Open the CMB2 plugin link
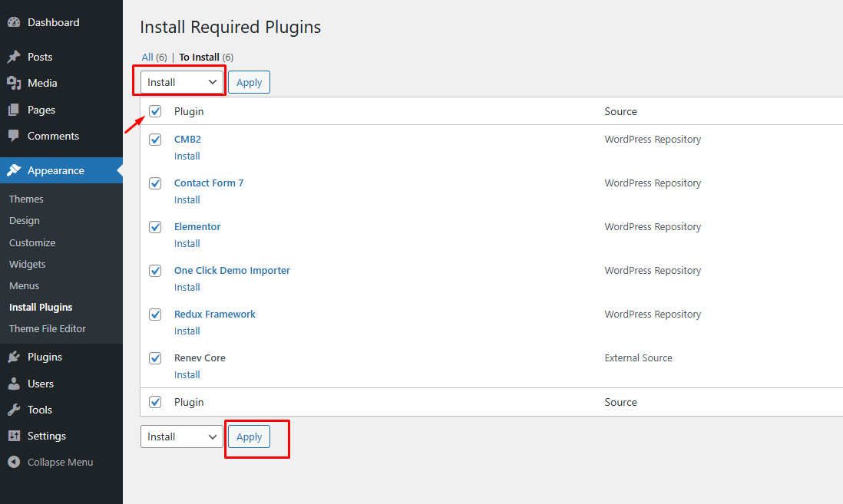Image resolution: width=843 pixels, height=504 pixels. pos(187,139)
